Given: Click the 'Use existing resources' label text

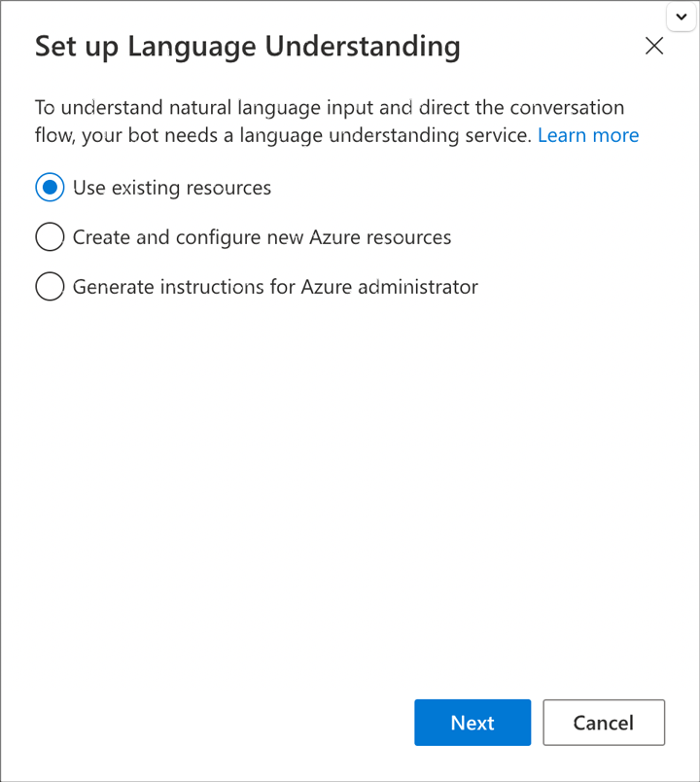Looking at the screenshot, I should point(172,188).
